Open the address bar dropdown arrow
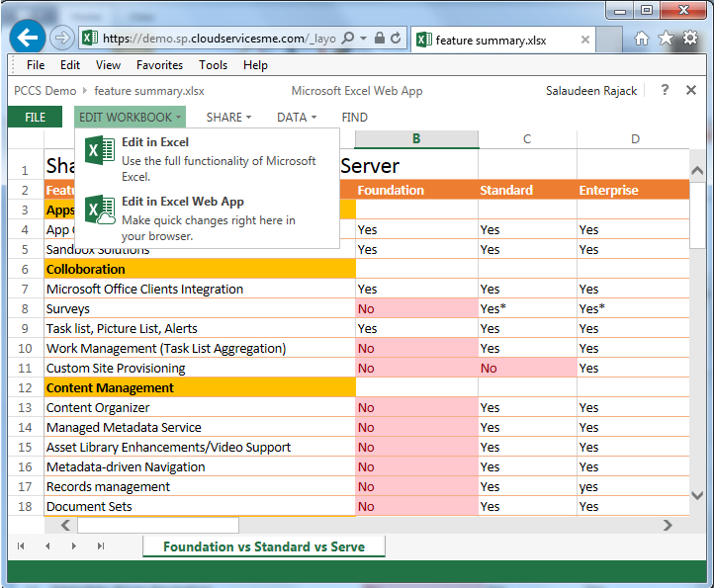714x588 pixels. 363,39
